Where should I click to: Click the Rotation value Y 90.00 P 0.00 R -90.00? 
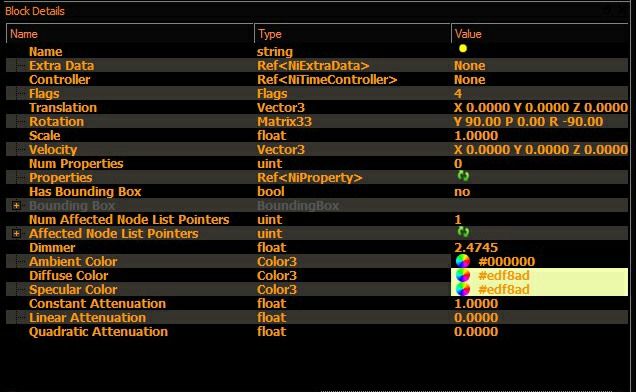pyautogui.click(x=528, y=122)
